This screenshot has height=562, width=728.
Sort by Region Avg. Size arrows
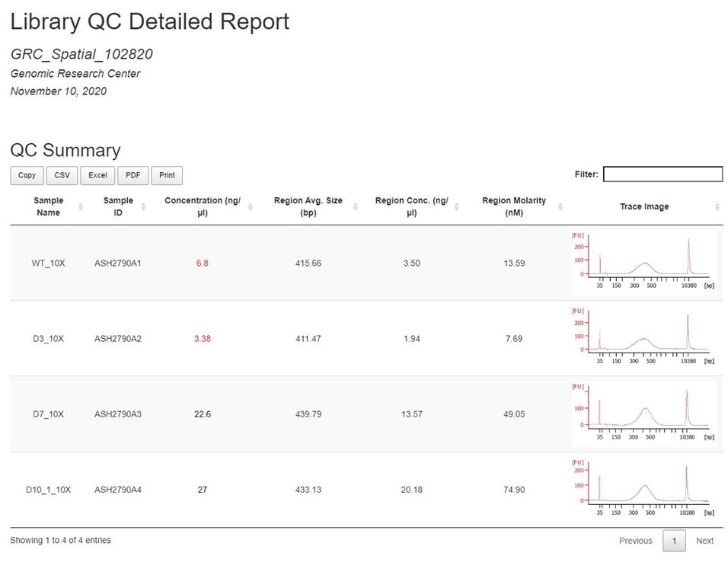[x=357, y=207]
